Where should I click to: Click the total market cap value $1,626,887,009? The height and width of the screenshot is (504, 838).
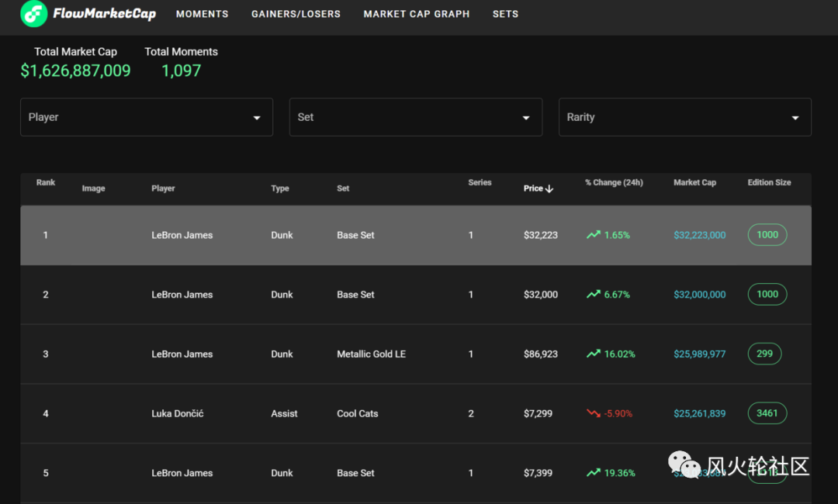click(75, 71)
